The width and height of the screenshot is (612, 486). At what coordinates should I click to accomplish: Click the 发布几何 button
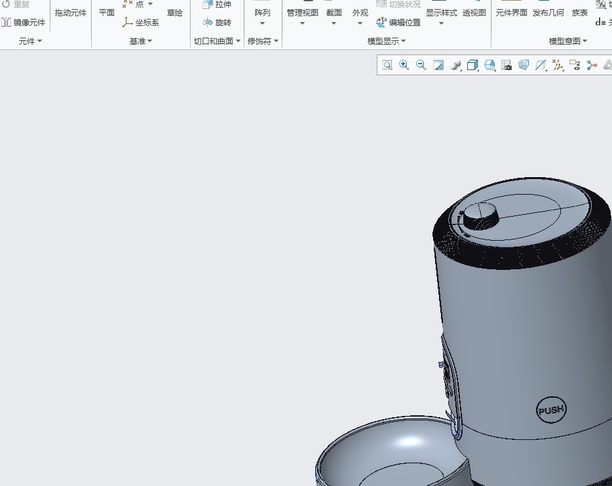(x=547, y=13)
